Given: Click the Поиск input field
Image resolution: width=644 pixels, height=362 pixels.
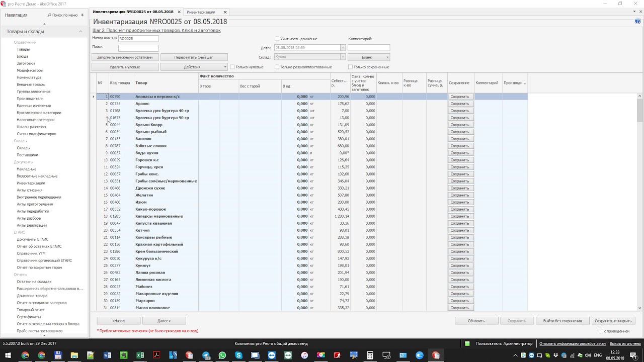Looking at the screenshot, I should click(138, 48).
